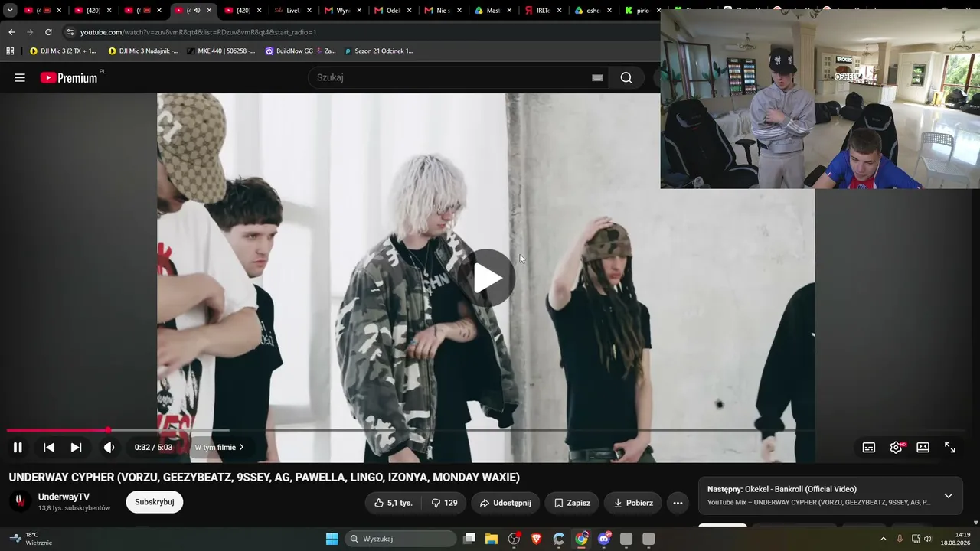Open File Explorer from the taskbar

click(x=492, y=539)
